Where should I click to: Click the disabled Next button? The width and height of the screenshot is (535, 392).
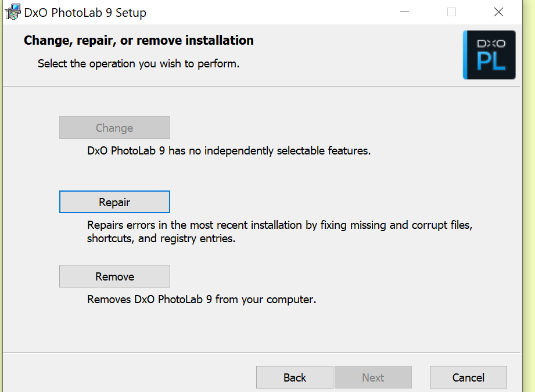click(373, 377)
